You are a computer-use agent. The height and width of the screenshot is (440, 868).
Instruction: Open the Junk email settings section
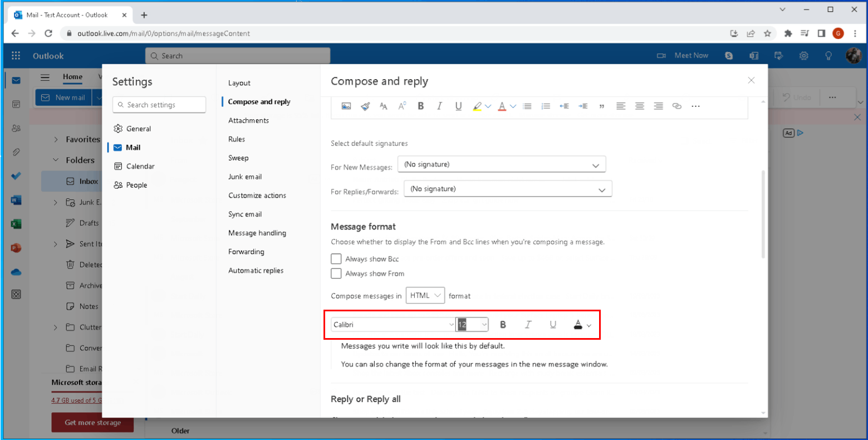[245, 177]
